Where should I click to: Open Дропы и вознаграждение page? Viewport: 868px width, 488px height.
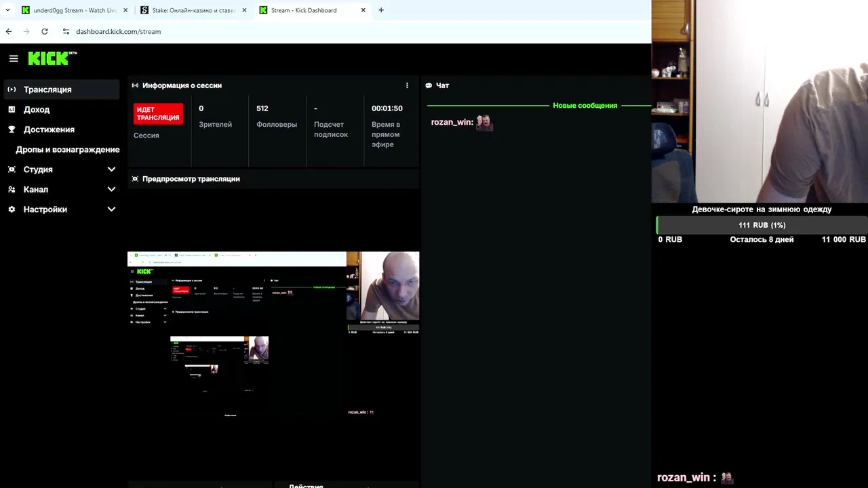pos(67,149)
